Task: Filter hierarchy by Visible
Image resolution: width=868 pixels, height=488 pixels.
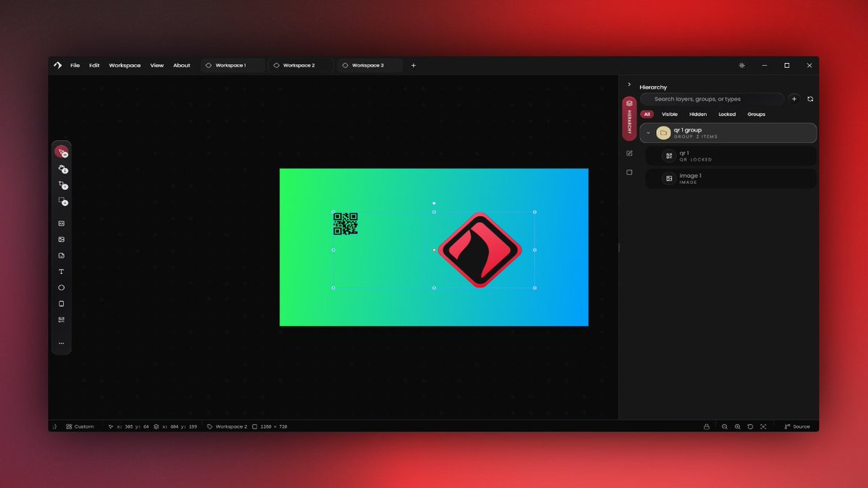Action: coord(670,114)
